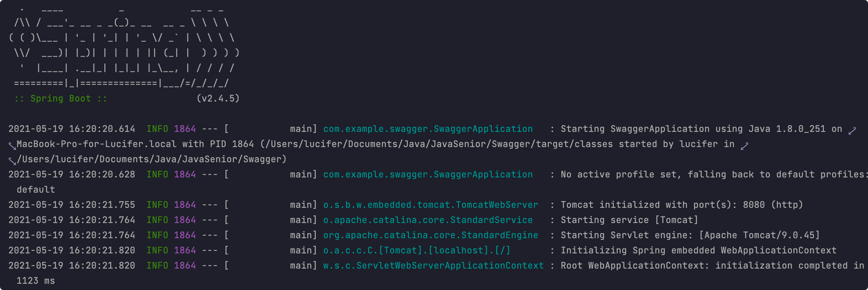The image size is (868, 290).
Task: Click 'Starting SwaggerApplication using Java 1.8.0_251' message
Action: [x=693, y=129]
